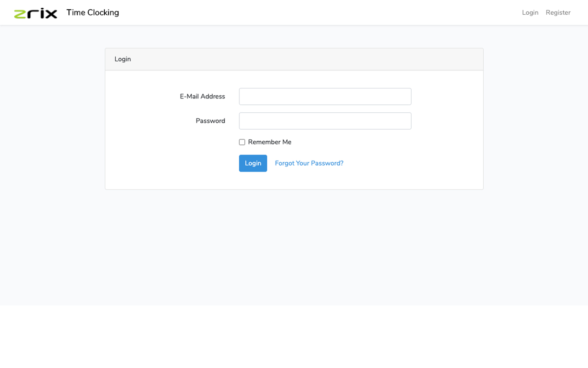Click Forgot Your Password to reset password
The width and height of the screenshot is (588, 368).
[309, 163]
